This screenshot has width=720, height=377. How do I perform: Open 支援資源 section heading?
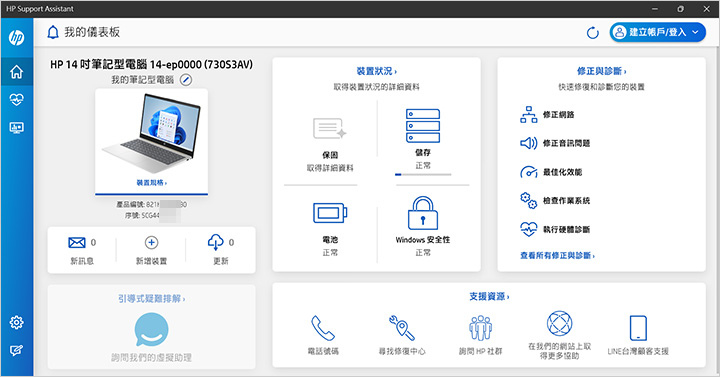(x=489, y=297)
